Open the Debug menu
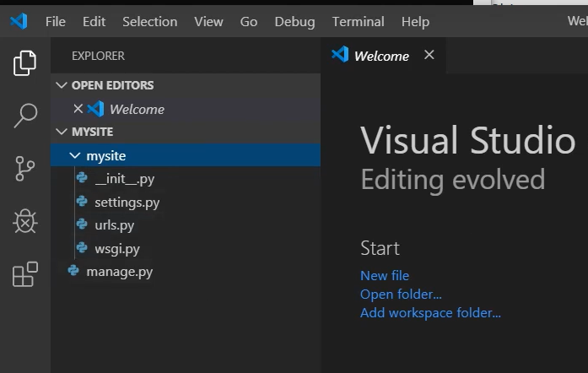The width and height of the screenshot is (588, 373). 294,22
